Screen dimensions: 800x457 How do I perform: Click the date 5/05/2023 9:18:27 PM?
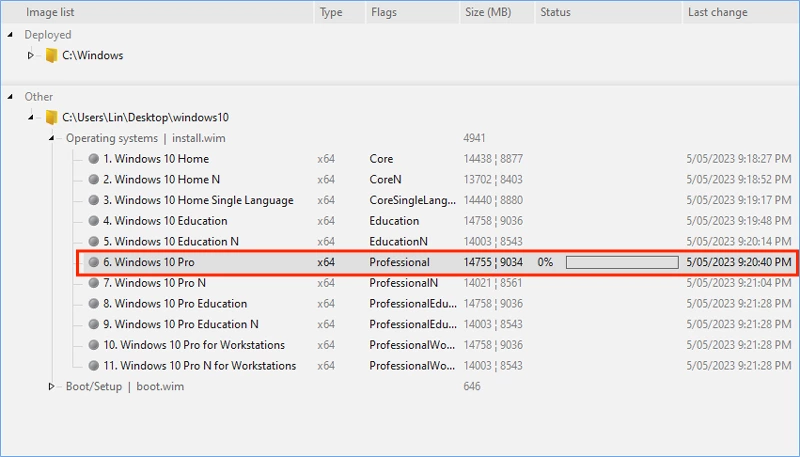tap(739, 159)
